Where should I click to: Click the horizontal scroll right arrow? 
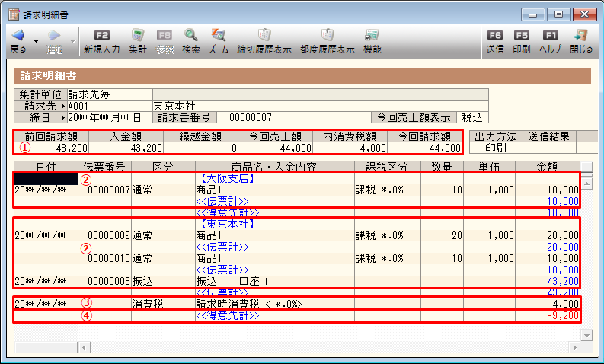[574, 347]
